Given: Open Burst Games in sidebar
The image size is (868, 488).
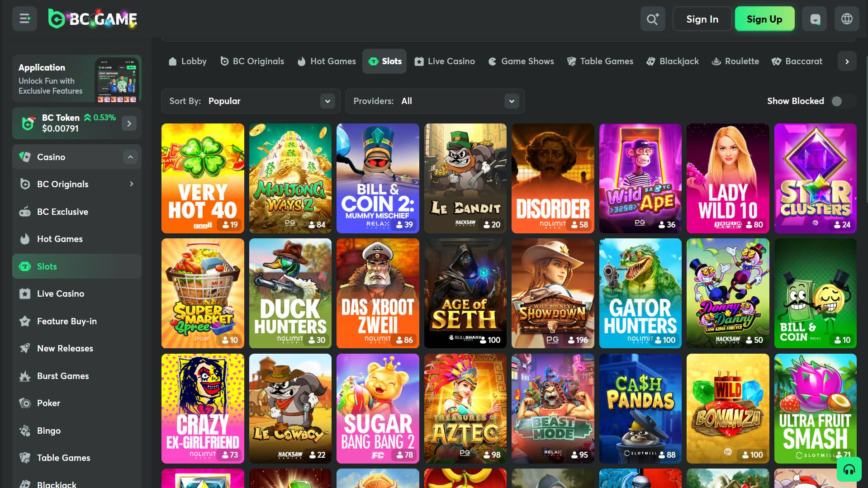Looking at the screenshot, I should (x=63, y=376).
